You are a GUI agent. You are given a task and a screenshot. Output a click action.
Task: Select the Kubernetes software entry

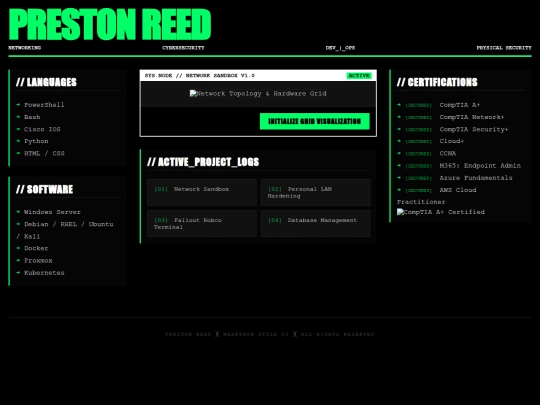point(44,273)
